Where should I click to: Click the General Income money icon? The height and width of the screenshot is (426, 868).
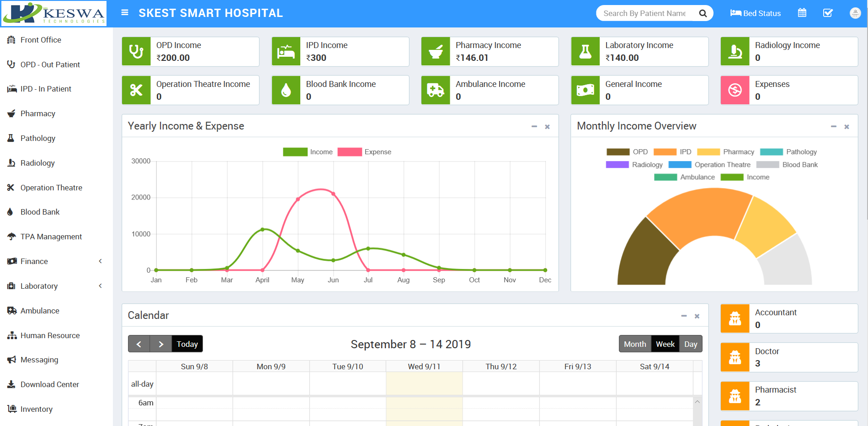[x=586, y=90]
